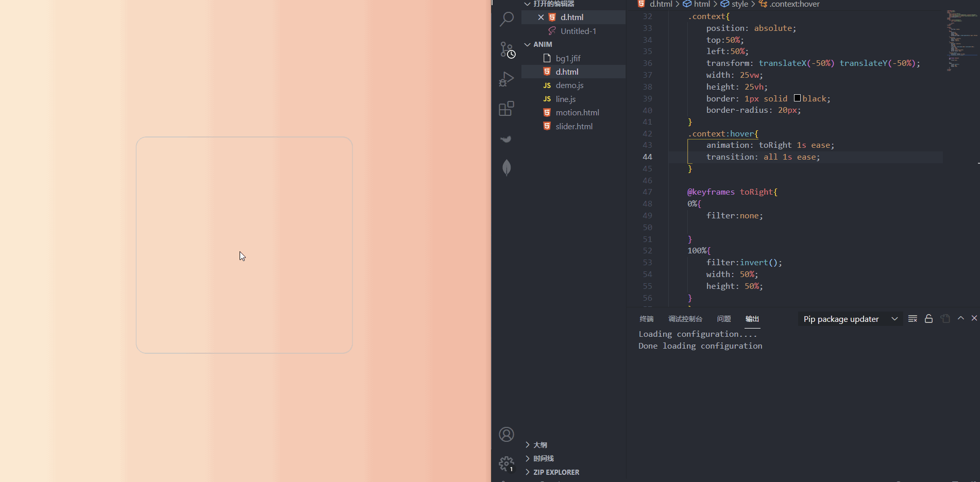This screenshot has height=482, width=980.
Task: Click the d.html breadcrumb
Action: (x=661, y=4)
